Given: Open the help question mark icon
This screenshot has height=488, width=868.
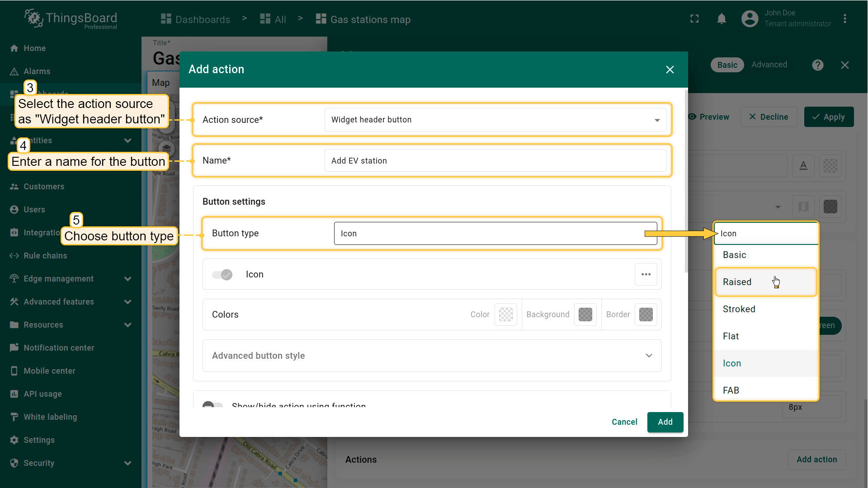Looking at the screenshot, I should [x=817, y=65].
